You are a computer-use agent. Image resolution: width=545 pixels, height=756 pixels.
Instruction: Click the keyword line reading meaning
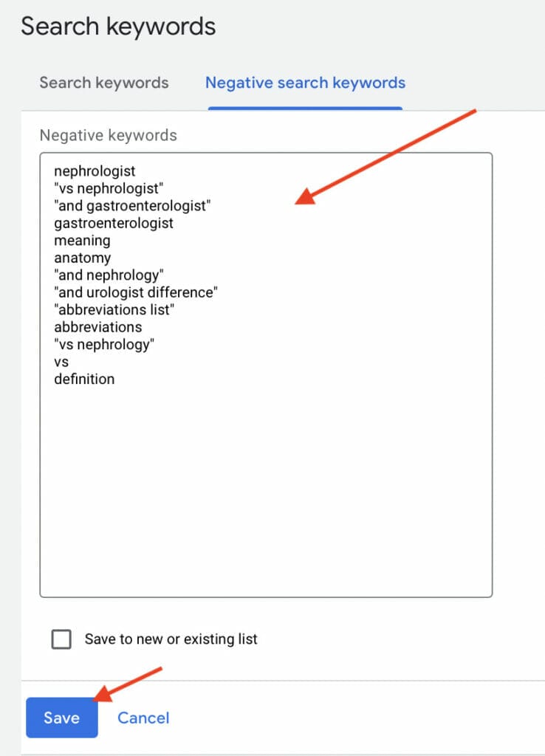click(83, 240)
